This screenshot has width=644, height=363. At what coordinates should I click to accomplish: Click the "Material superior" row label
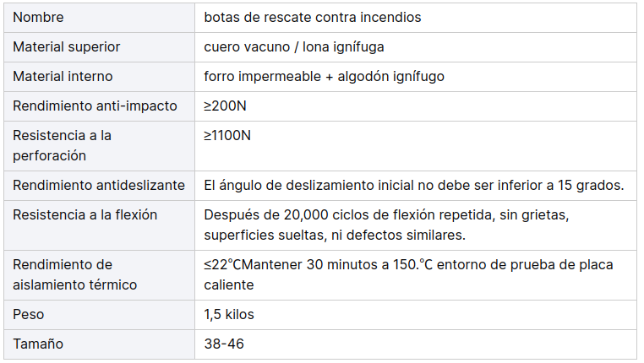point(66,46)
